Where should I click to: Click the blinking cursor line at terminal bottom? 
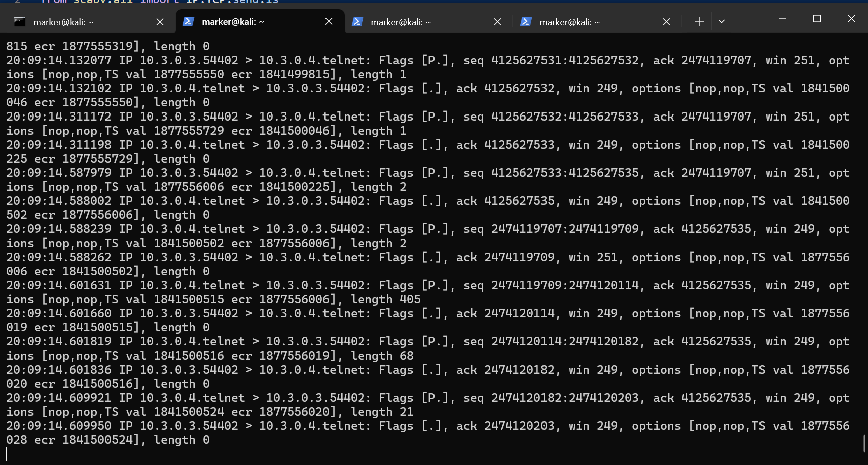[x=7, y=454]
